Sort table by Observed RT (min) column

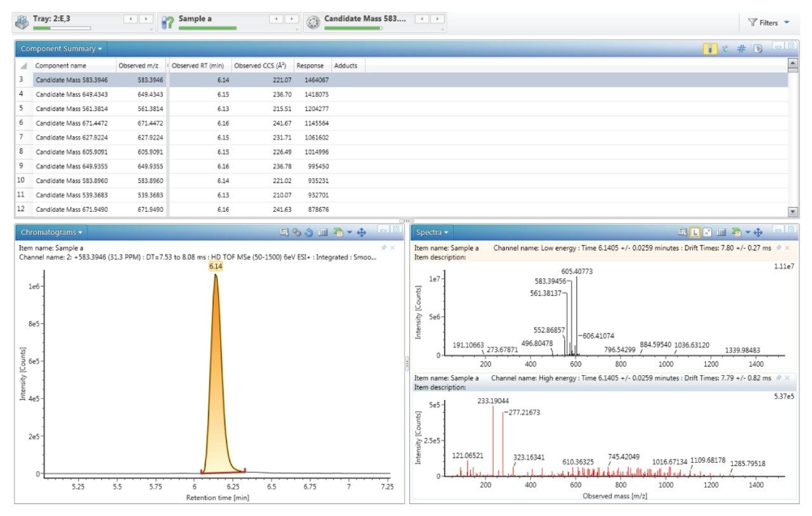[199, 65]
